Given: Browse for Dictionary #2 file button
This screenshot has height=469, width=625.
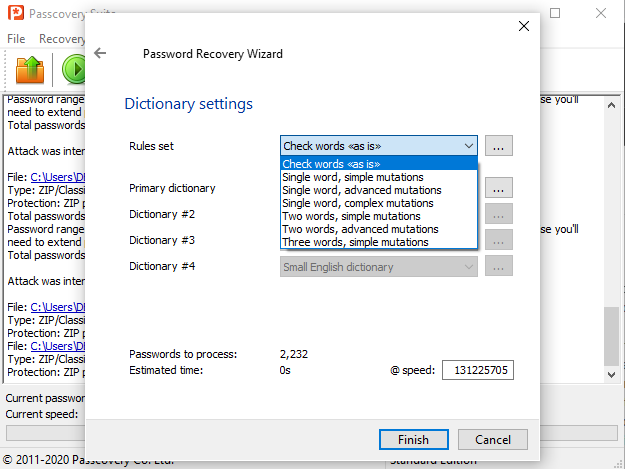Looking at the screenshot, I should (x=499, y=214).
